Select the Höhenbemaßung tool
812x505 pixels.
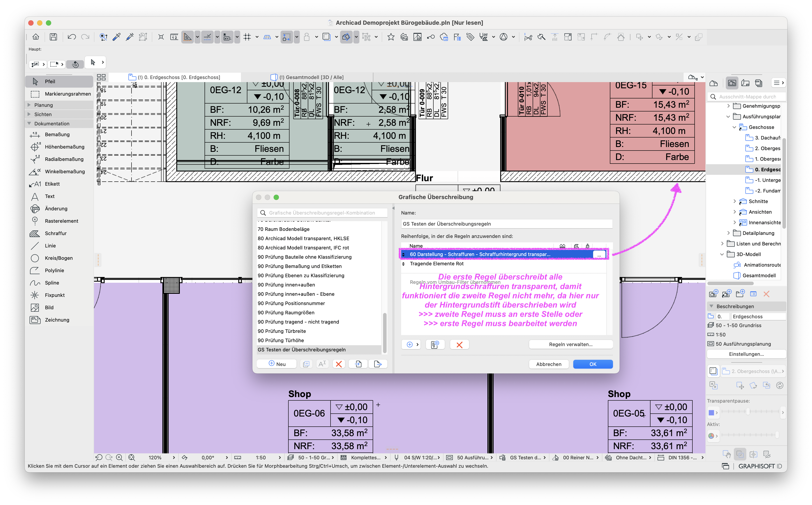click(59, 147)
